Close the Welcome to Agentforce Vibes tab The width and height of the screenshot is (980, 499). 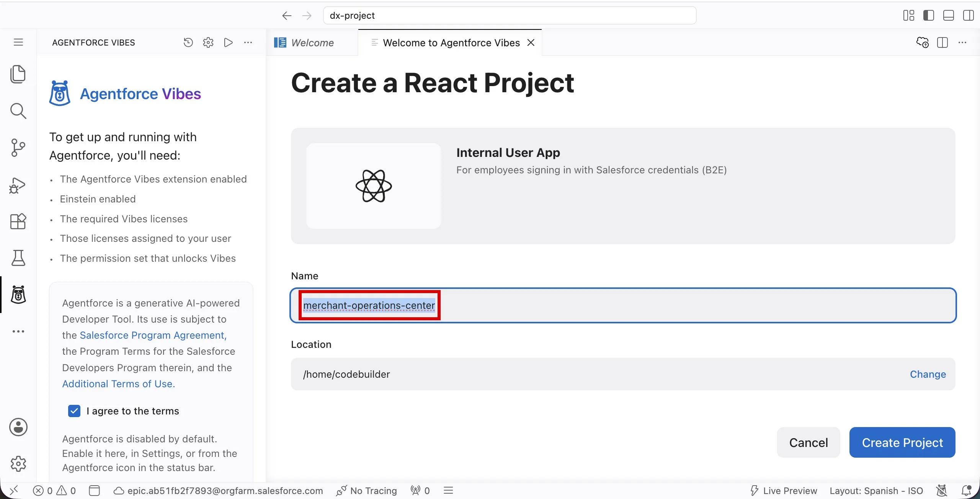531,42
